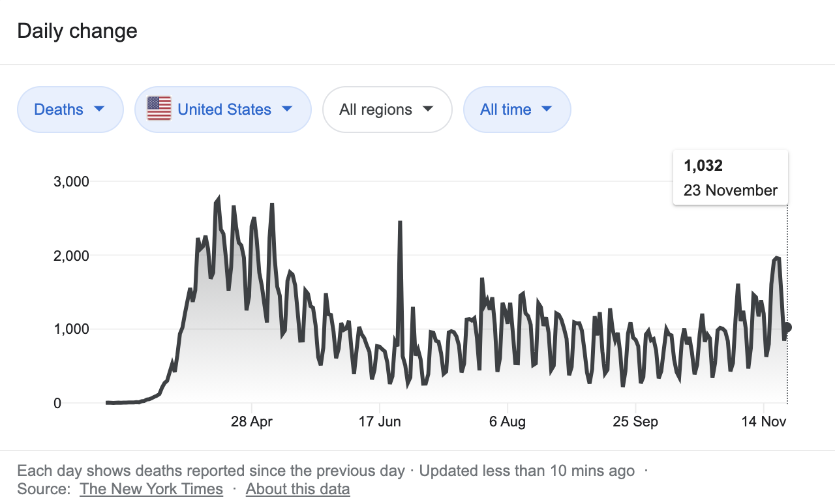Click the 1,032 tooltip box
The image size is (835, 504).
click(x=730, y=178)
